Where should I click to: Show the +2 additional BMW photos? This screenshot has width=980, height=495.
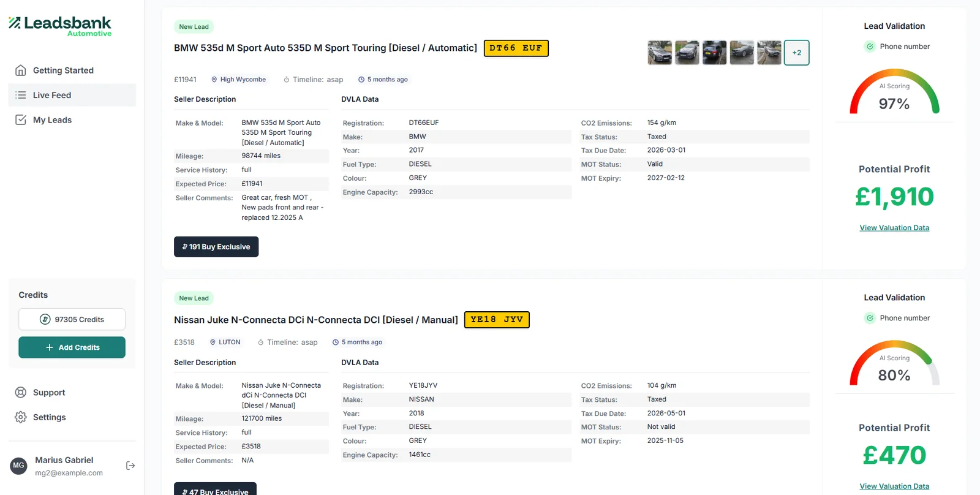pyautogui.click(x=797, y=53)
